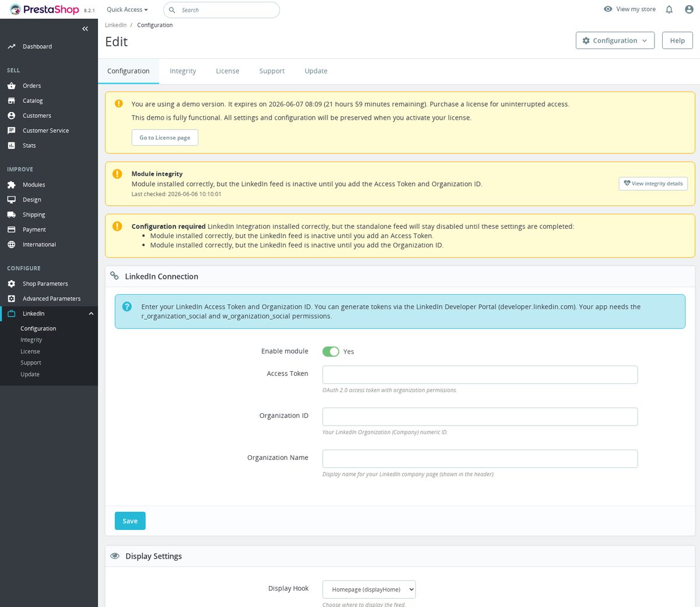Open Dashboard from the sidebar
The width and height of the screenshot is (700, 607).
tap(37, 47)
